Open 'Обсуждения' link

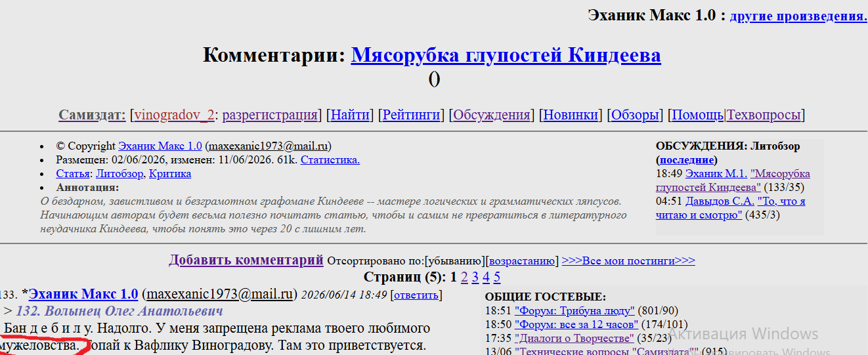point(492,115)
